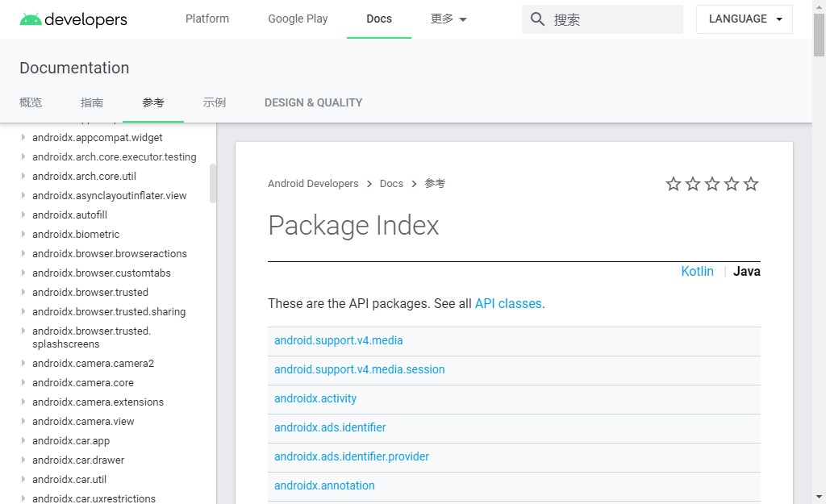This screenshot has width=826, height=504.
Task: Rate the page four stars
Action: tap(732, 184)
